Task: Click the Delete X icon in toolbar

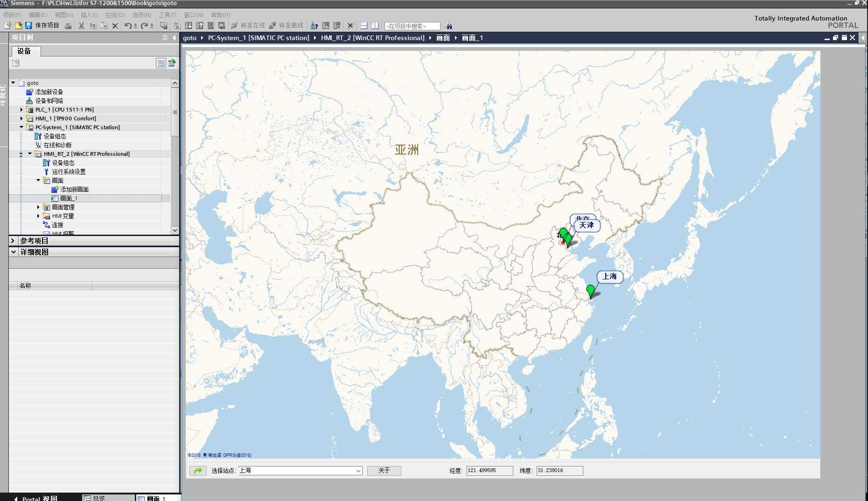Action: click(115, 26)
